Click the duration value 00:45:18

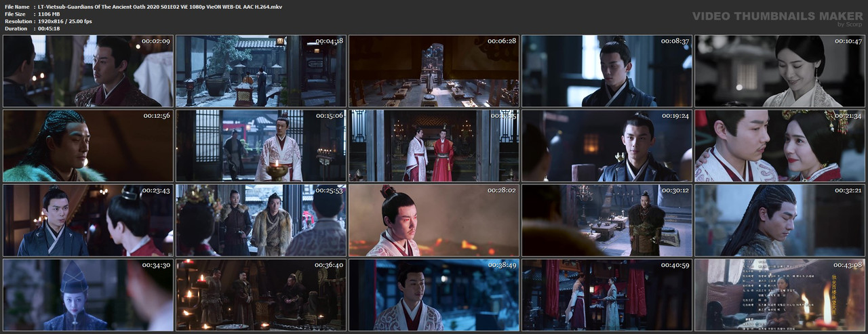pyautogui.click(x=49, y=28)
